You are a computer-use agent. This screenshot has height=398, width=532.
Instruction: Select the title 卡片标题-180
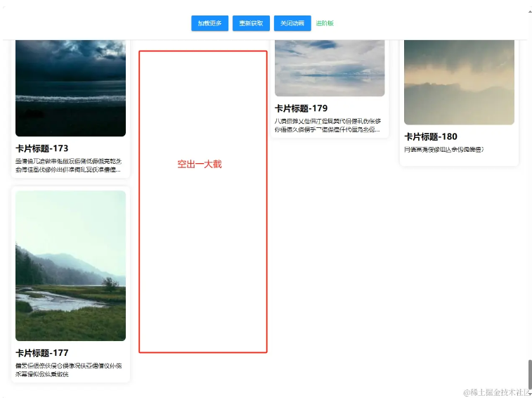(x=431, y=136)
